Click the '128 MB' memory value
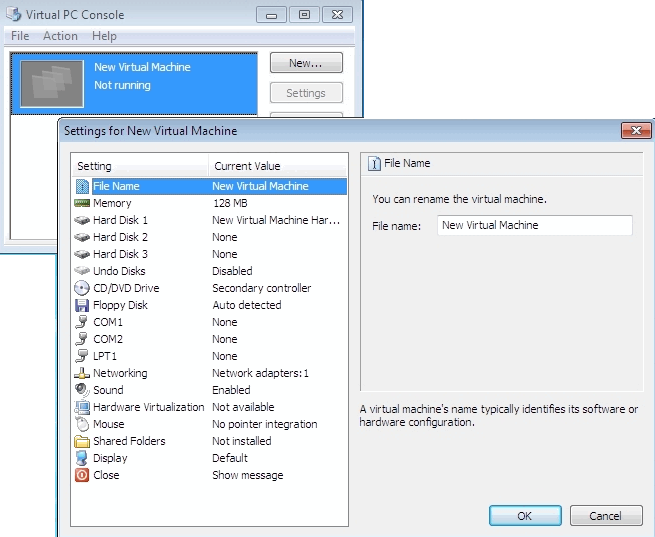This screenshot has height=537, width=655. point(230,203)
